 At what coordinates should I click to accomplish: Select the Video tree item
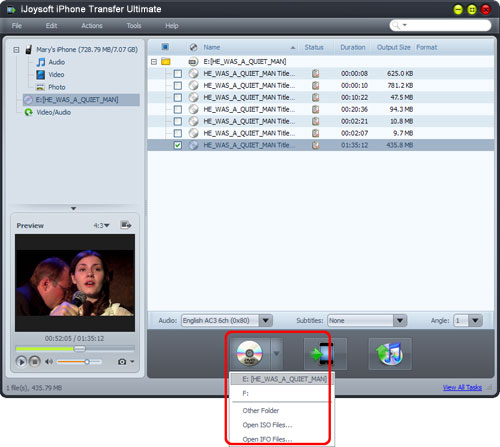(x=56, y=75)
